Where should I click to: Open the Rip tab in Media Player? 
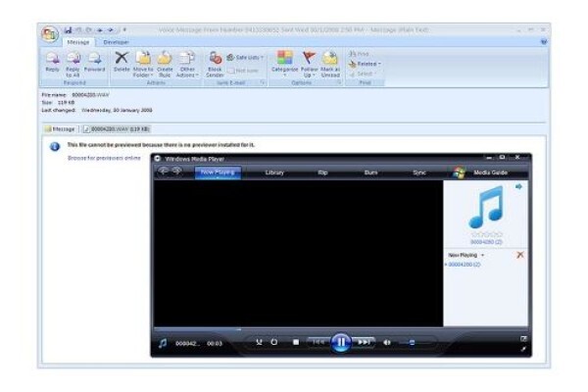tap(322, 172)
